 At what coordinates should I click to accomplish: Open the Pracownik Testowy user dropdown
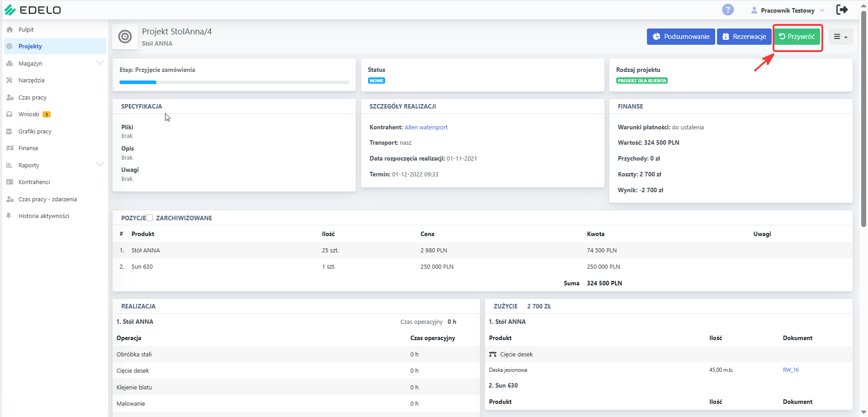pyautogui.click(x=788, y=10)
